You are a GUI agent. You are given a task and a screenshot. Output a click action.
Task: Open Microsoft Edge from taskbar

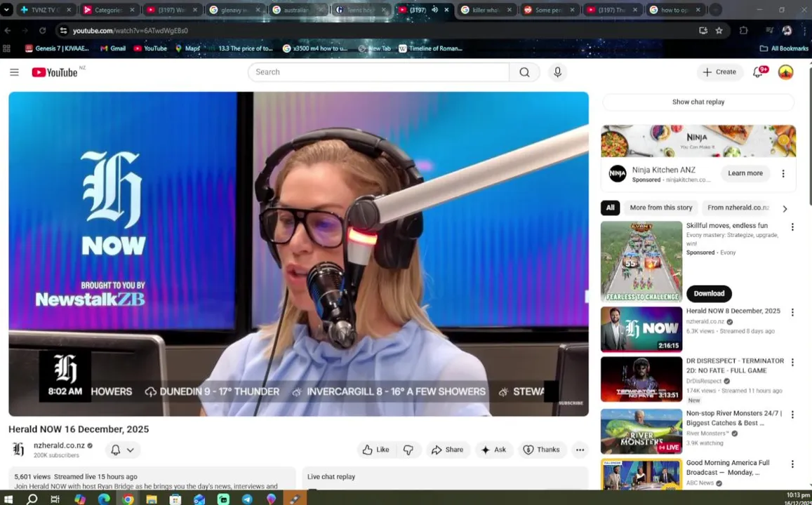click(104, 499)
